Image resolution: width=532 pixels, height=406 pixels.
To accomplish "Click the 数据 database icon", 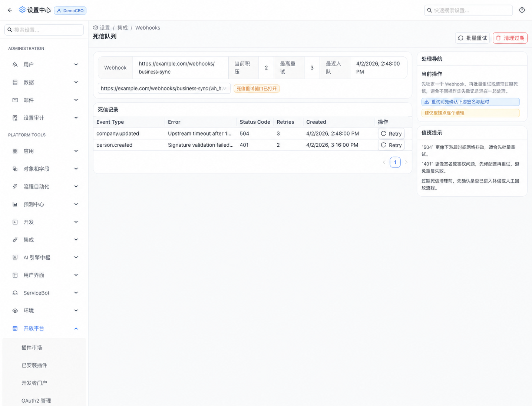I will 15,82.
